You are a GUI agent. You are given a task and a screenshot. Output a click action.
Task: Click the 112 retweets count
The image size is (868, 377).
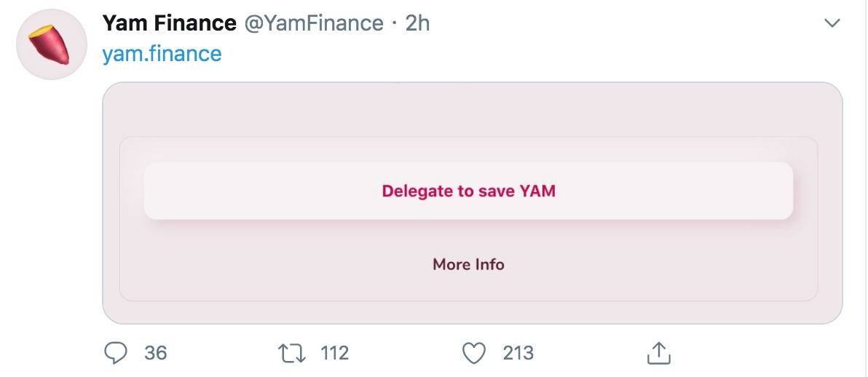coord(334,353)
